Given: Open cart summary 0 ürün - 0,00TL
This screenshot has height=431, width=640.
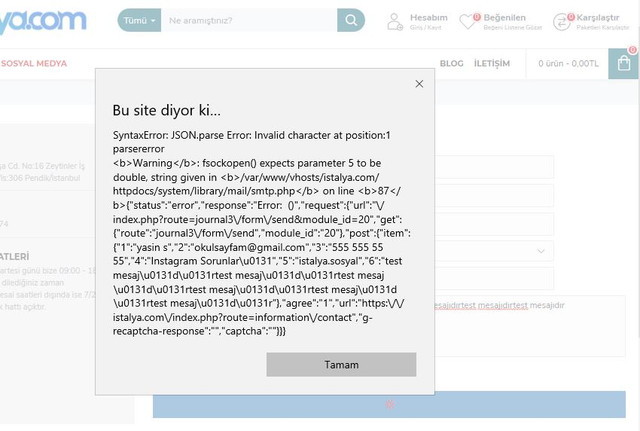Looking at the screenshot, I should (x=568, y=64).
